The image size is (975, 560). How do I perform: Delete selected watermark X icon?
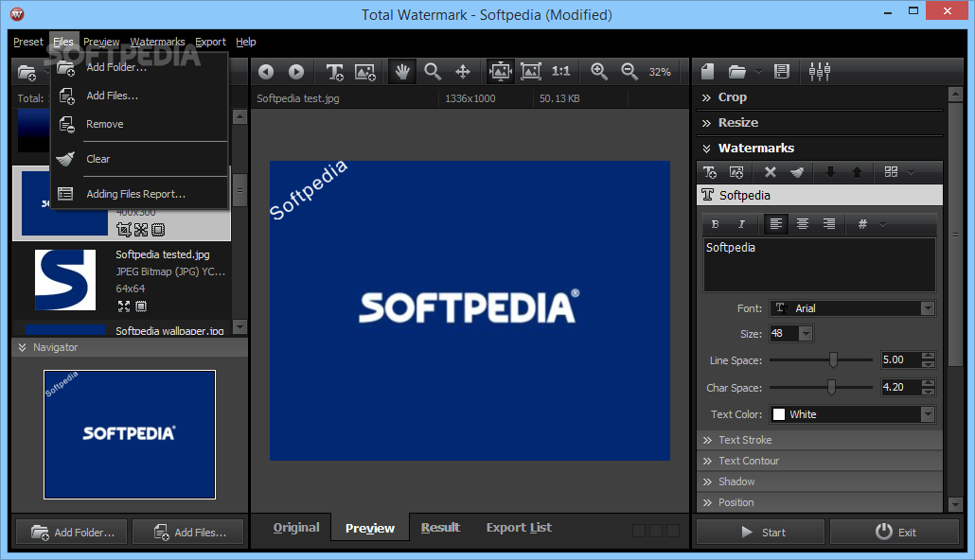770,172
